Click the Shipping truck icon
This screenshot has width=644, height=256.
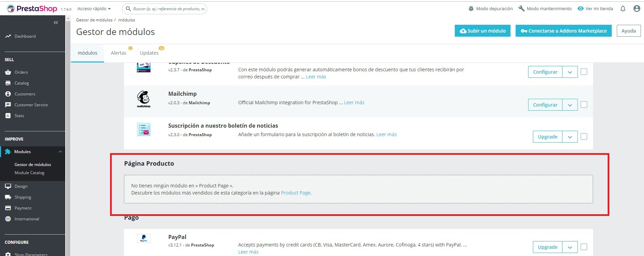[8, 197]
